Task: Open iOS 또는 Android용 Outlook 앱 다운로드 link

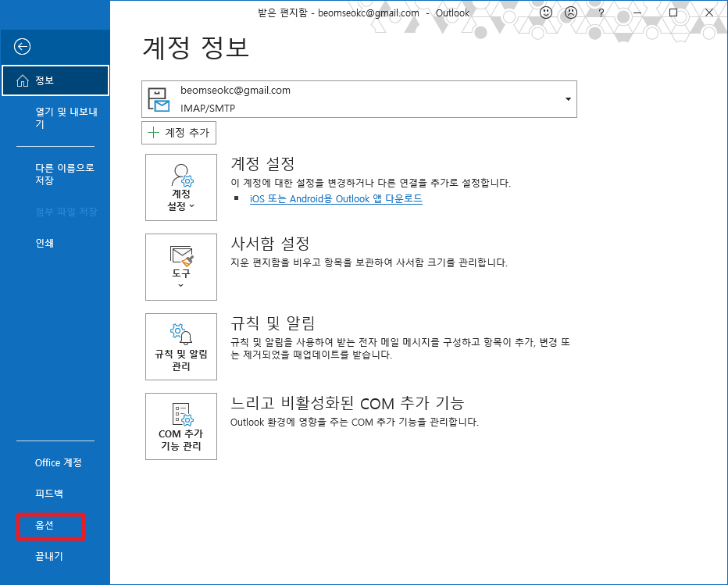Action: tap(336, 198)
